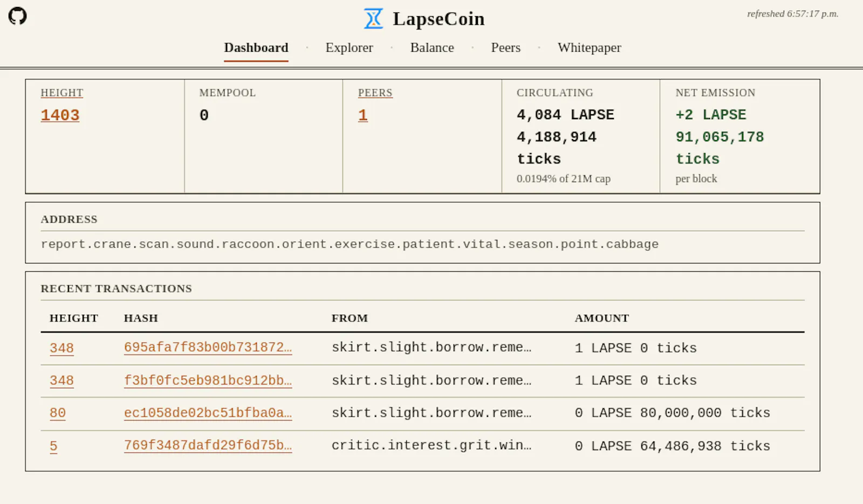Go to the Balance tab
The width and height of the screenshot is (863, 504).
coord(432,47)
